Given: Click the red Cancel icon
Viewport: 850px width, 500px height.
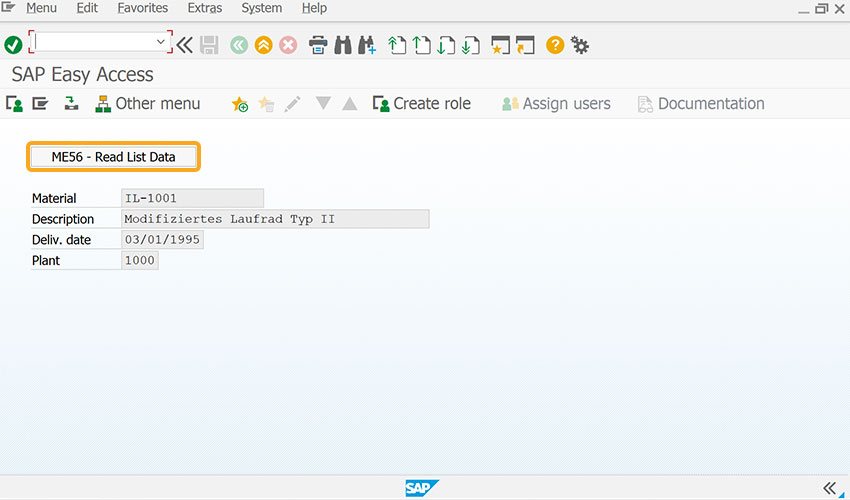Looking at the screenshot, I should tap(288, 45).
